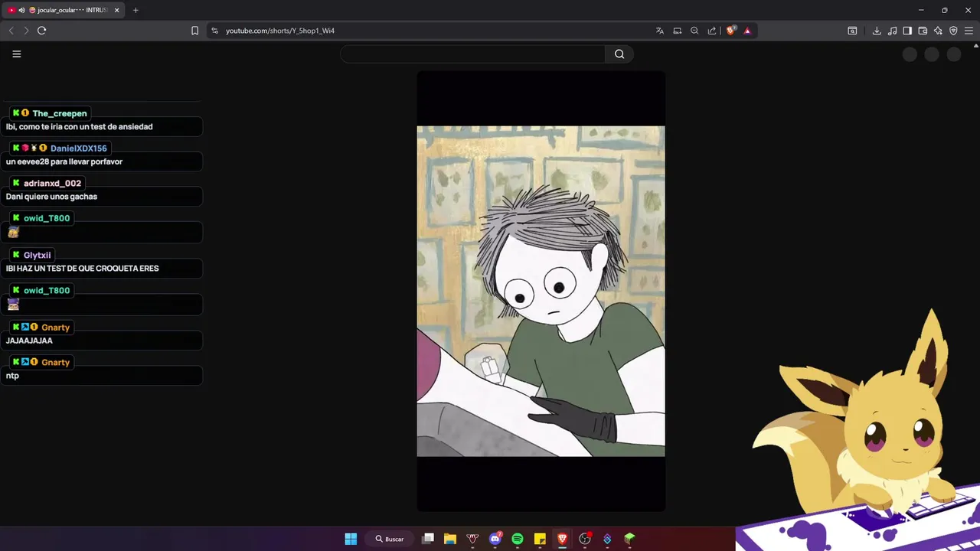Share this page via the share icon
980x551 pixels.
tap(712, 31)
